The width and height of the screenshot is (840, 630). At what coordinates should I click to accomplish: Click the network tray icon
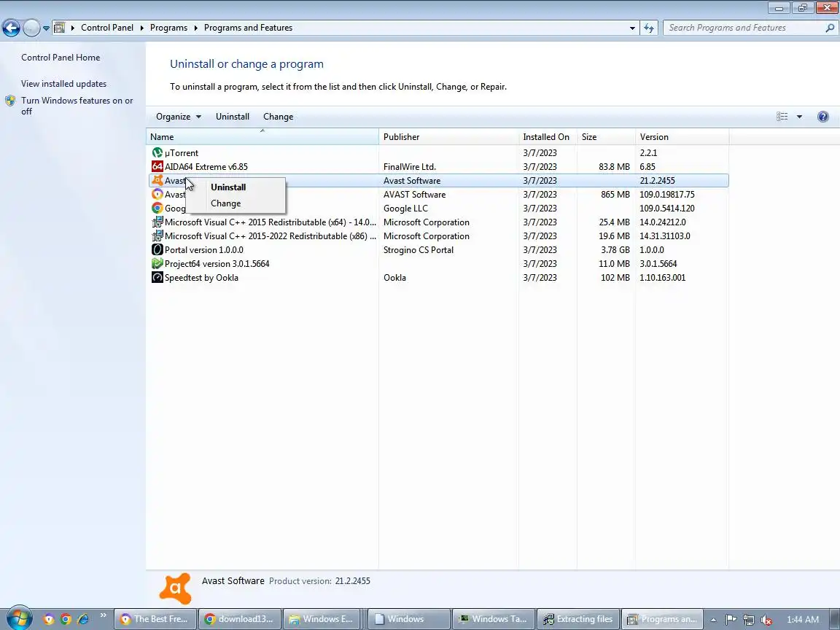click(x=748, y=620)
